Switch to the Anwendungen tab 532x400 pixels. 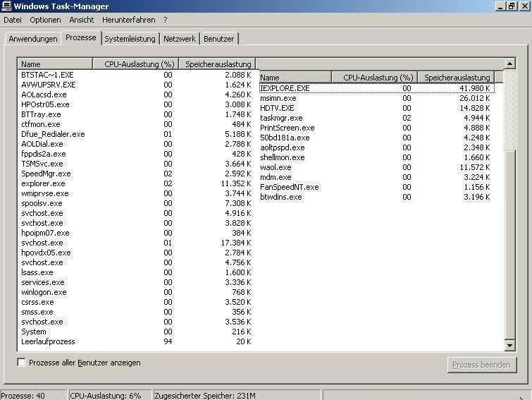[x=33, y=39]
